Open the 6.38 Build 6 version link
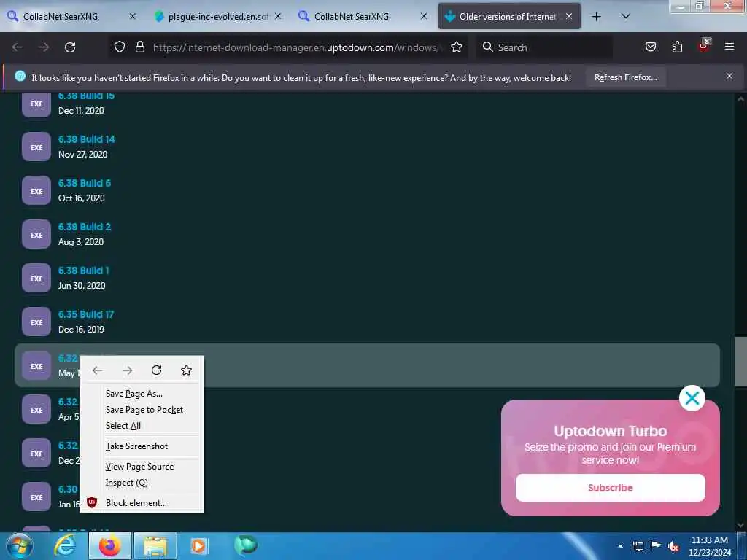 pos(85,183)
